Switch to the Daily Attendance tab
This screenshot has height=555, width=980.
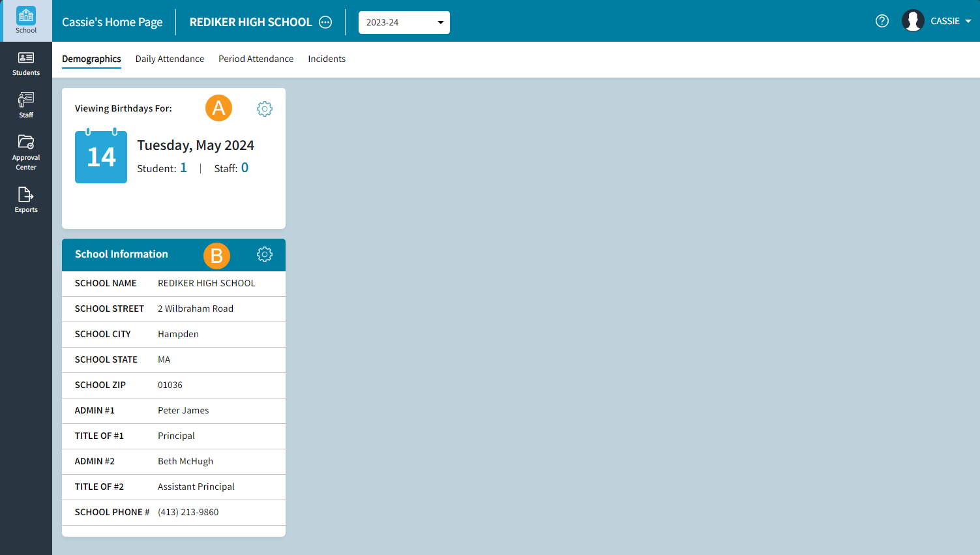170,59
